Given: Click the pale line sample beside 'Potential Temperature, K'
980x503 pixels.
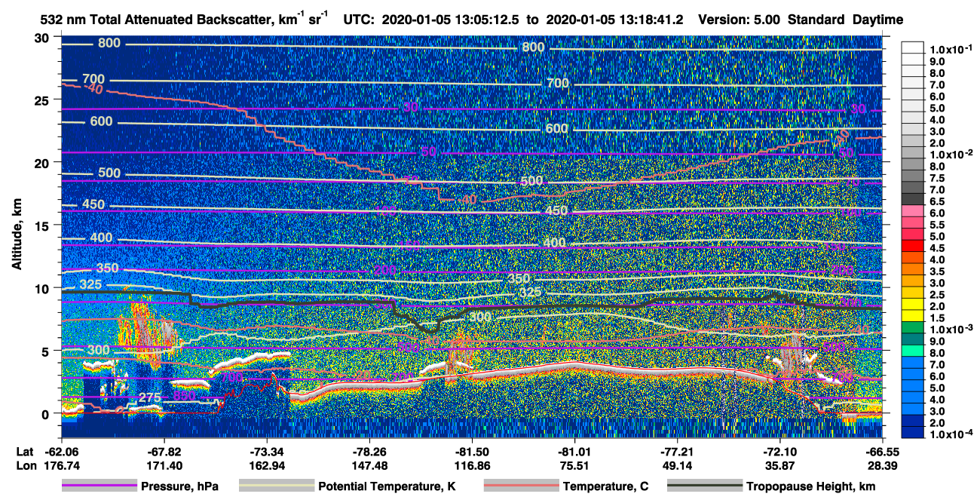Looking at the screenshot, I should tap(276, 486).
